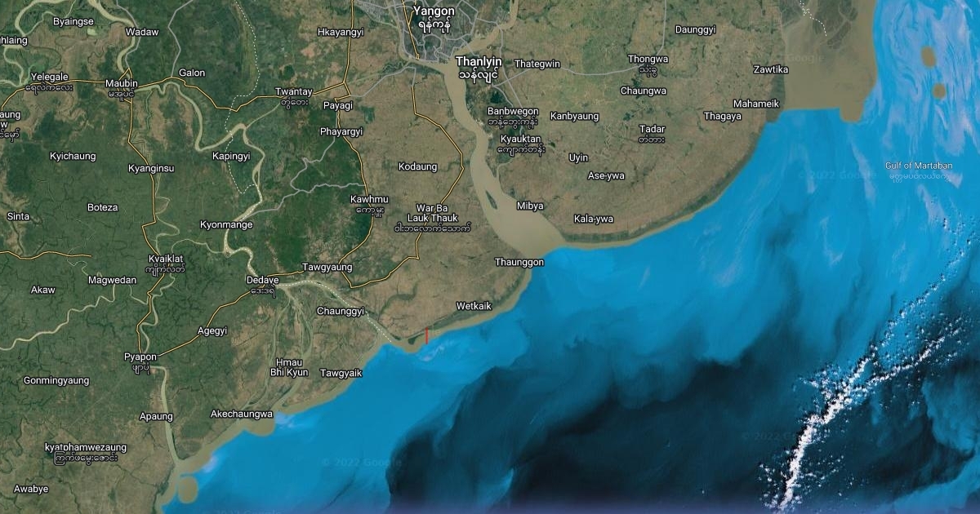Viewport: 980px width, 514px height.
Task: Click the Phayargyi label
Action: pyautogui.click(x=341, y=131)
